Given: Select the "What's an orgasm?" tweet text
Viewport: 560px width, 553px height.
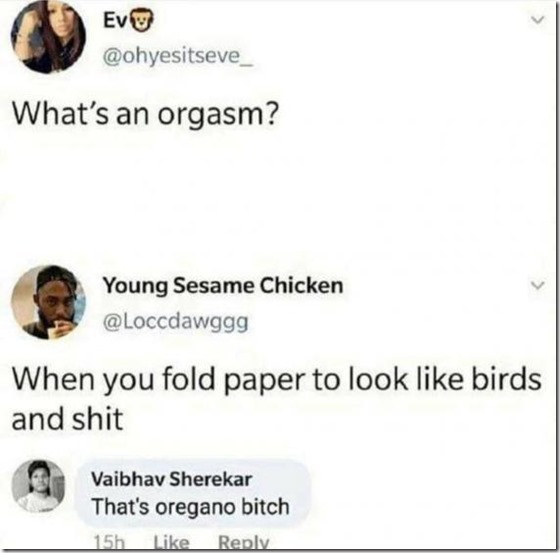Looking at the screenshot, I should [x=145, y=114].
